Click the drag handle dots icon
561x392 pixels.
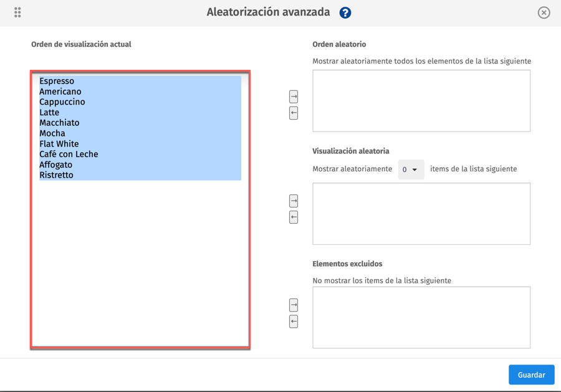click(17, 12)
